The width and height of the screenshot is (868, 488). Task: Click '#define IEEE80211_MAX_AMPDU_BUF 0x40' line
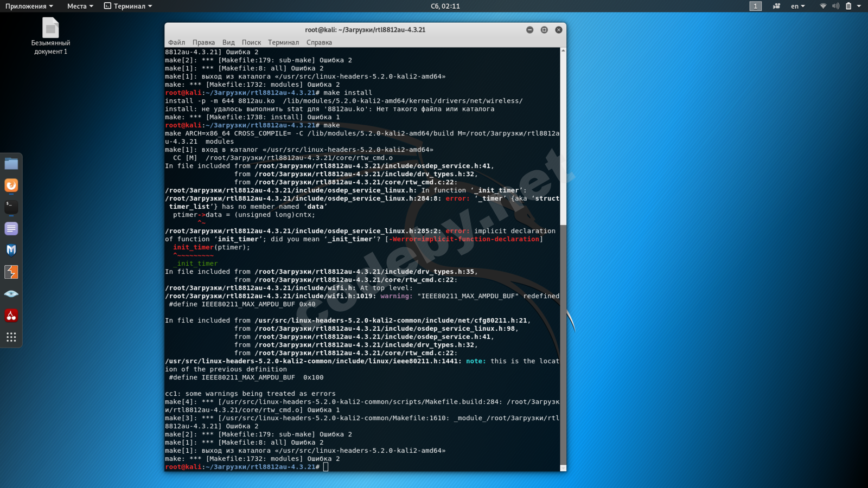click(242, 304)
